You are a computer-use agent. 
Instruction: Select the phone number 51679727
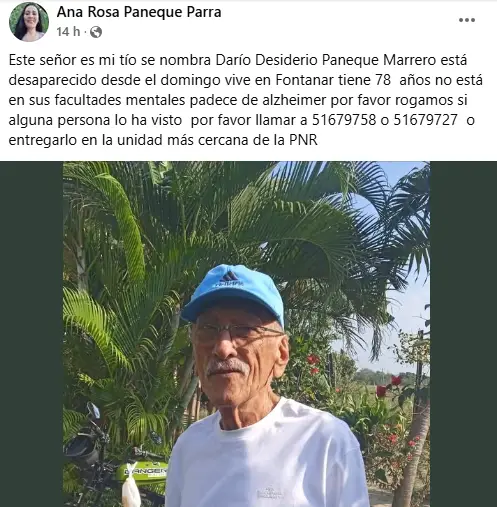click(x=425, y=120)
